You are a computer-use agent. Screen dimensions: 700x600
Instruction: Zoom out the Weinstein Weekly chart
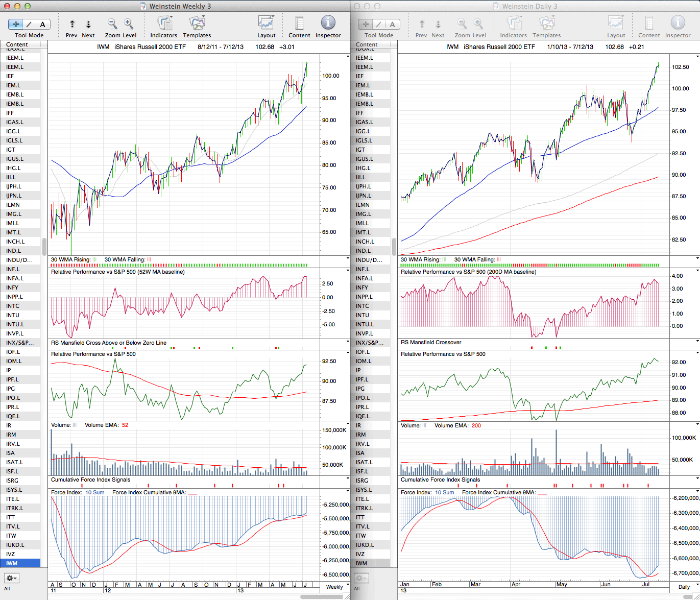point(112,23)
